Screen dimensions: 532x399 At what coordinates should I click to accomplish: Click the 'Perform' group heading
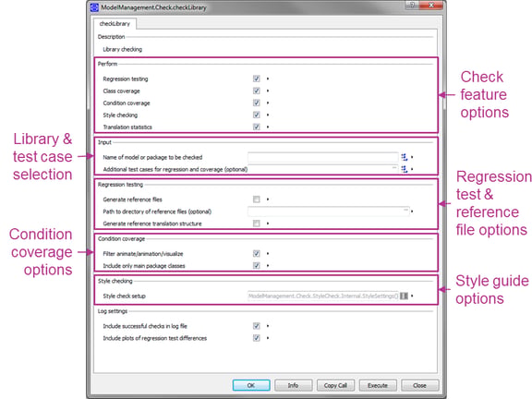coord(107,64)
